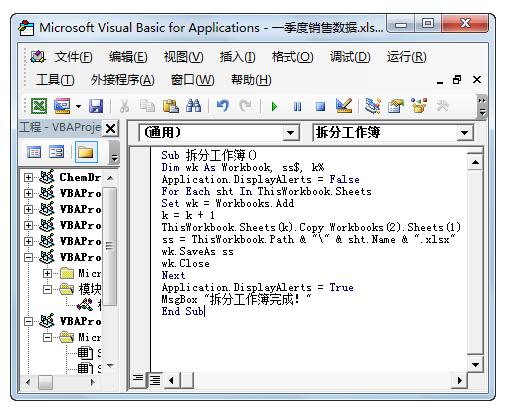The image size is (507, 411).
Task: Pause execution with the Break button
Action: click(297, 107)
